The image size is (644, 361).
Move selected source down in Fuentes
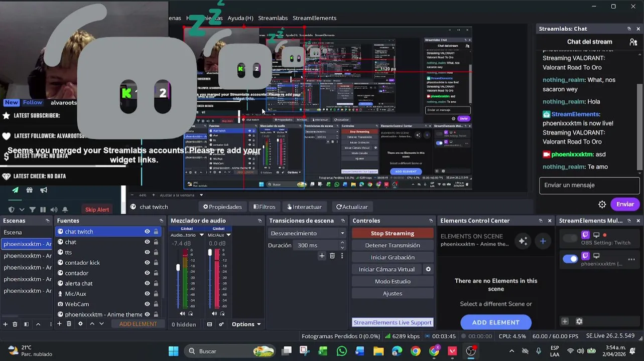[x=102, y=324]
